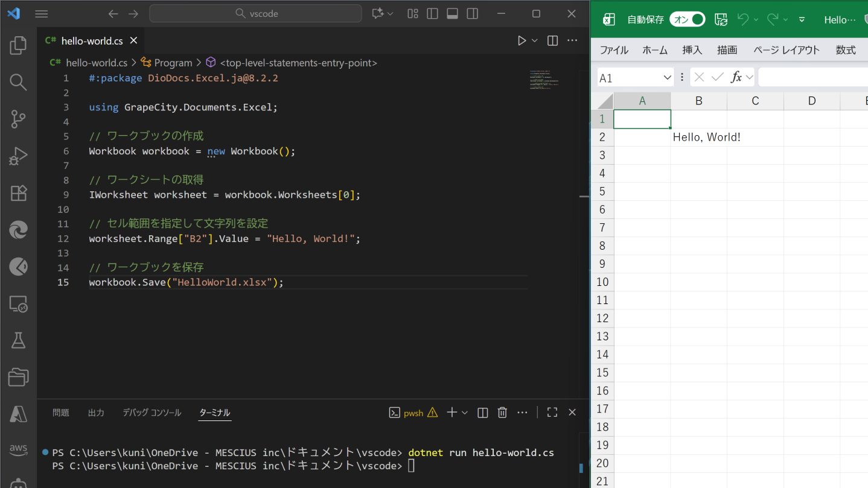Image resolution: width=868 pixels, height=488 pixels.
Task: Open the Extensions view
Action: coord(18,193)
